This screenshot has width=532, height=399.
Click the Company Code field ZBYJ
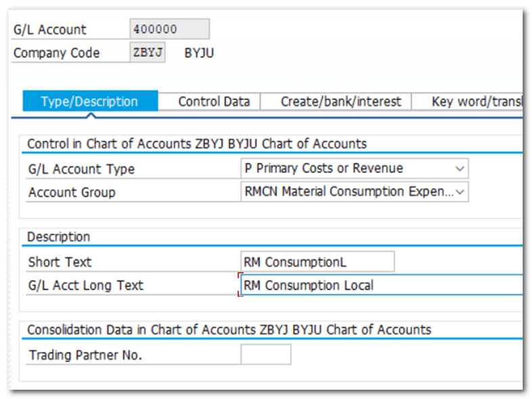148,53
